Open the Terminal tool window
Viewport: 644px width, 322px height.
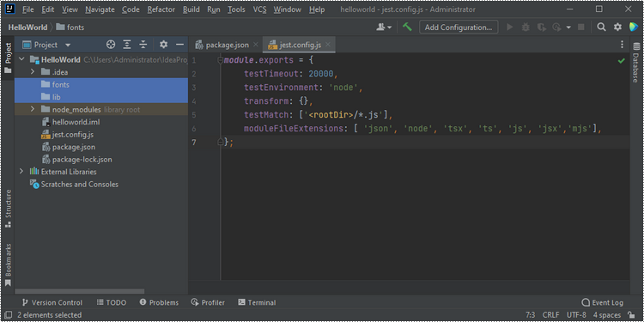(257, 303)
